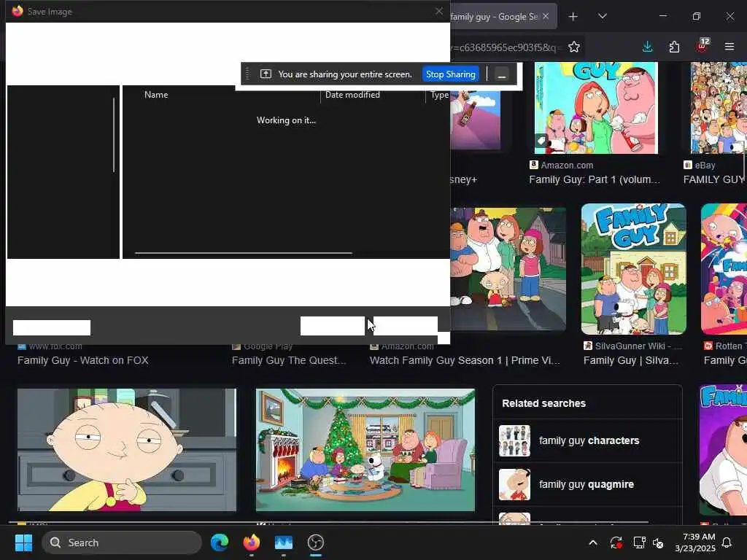Image resolution: width=747 pixels, height=560 pixels.
Task: Close the family guy Google Search tab
Action: pos(546,16)
